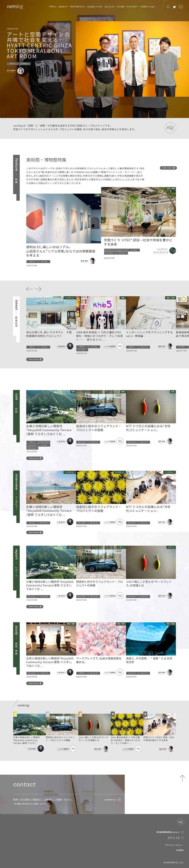This screenshot has height=868, width=189.
Task: Click author avatar under interview NTT ドコモ article
Action: pyautogui.click(x=170, y=522)
